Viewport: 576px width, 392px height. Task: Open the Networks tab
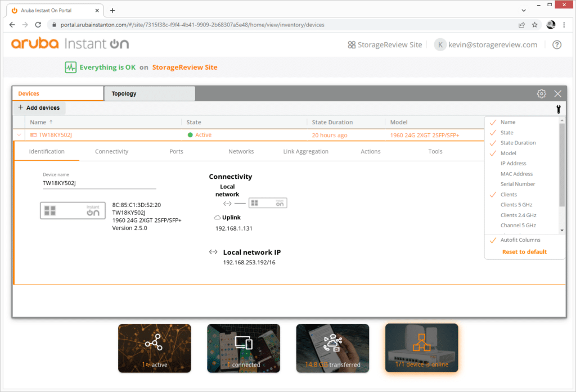pyautogui.click(x=241, y=151)
